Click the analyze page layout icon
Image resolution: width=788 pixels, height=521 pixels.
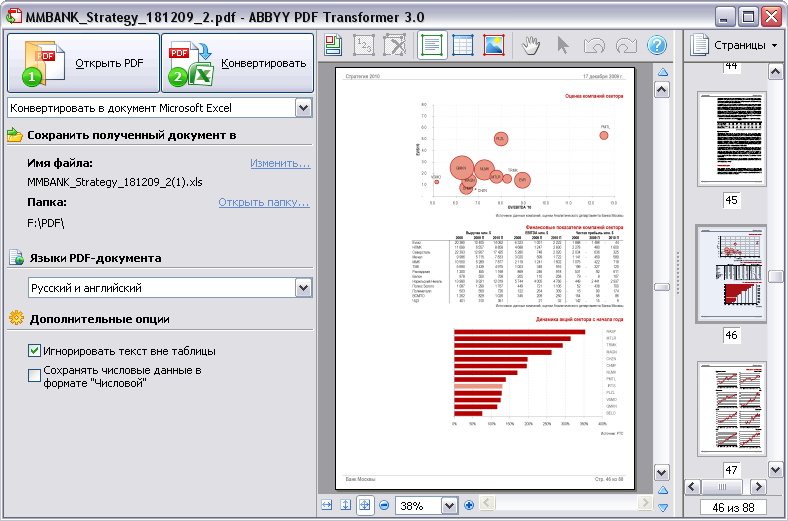(x=333, y=45)
